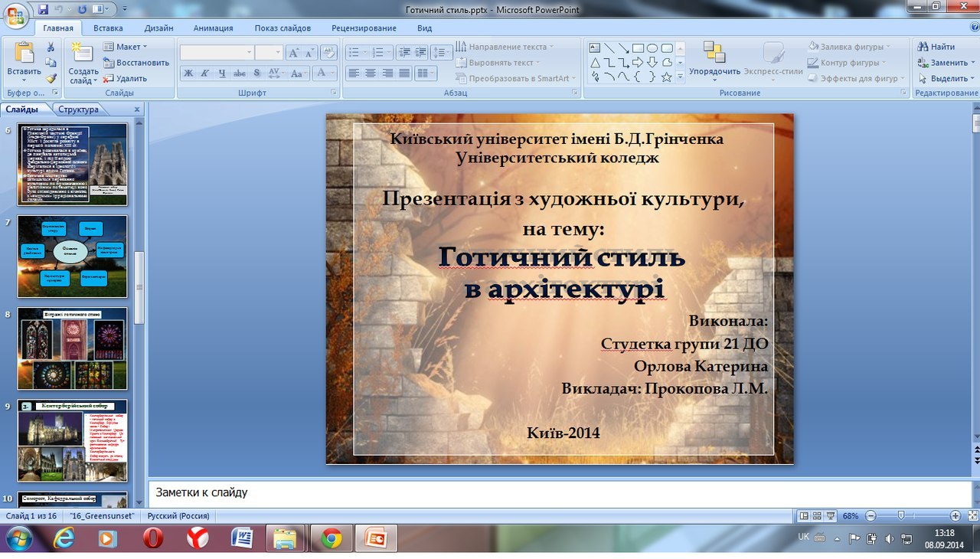Open Google Chrome from the taskbar
This screenshot has width=980, height=559.
click(x=332, y=539)
